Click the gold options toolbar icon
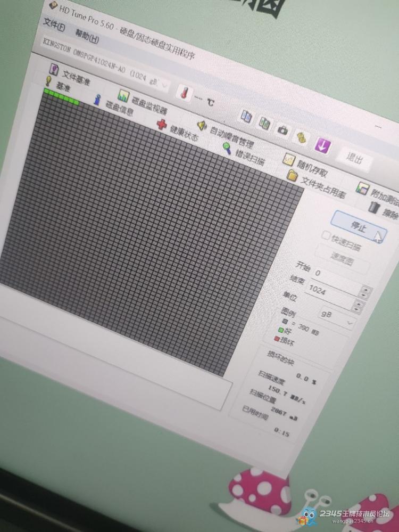The height and width of the screenshot is (532, 399). pyautogui.click(x=302, y=137)
